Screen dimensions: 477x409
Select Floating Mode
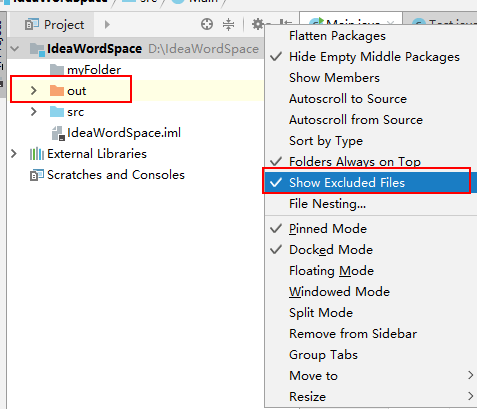click(x=371, y=271)
